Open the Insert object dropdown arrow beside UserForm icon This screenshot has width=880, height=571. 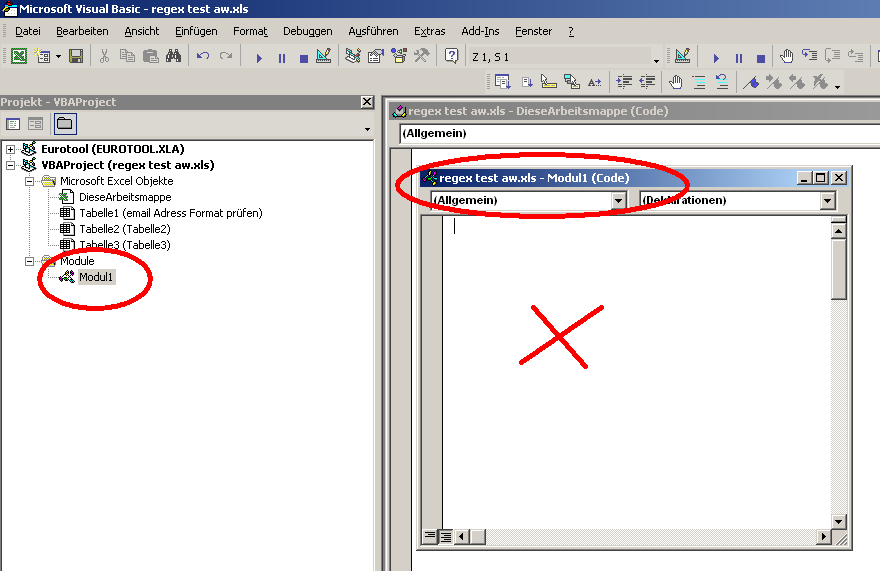(58, 57)
